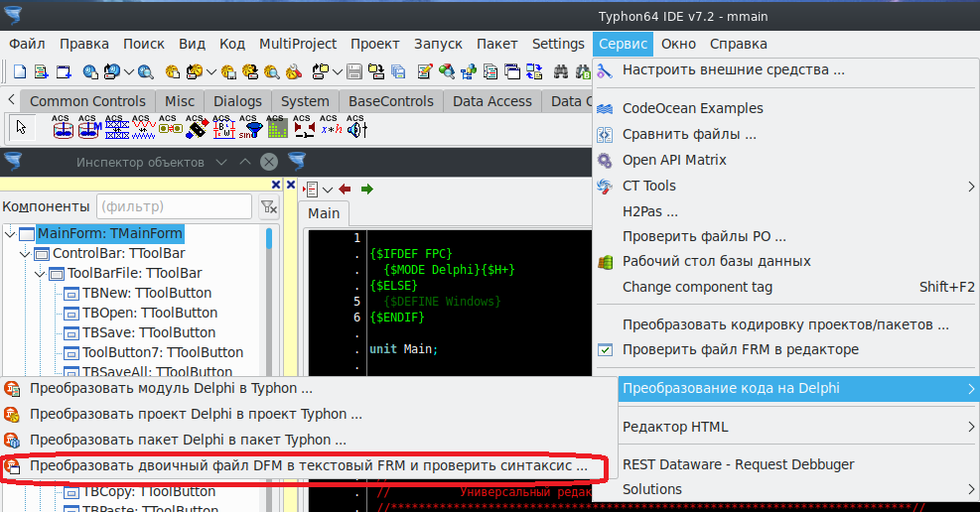This screenshot has width=980, height=512.
Task: Open the Файл menu
Action: 27,44
